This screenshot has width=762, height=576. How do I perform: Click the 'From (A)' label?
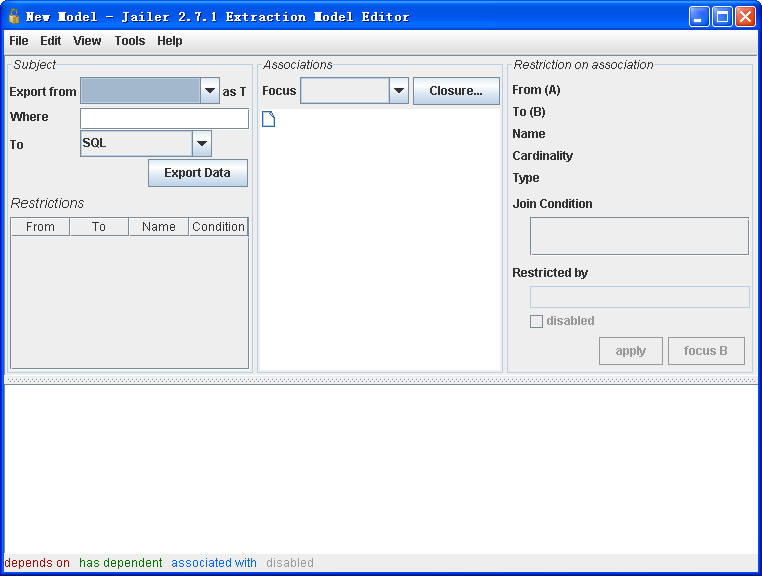[536, 90]
